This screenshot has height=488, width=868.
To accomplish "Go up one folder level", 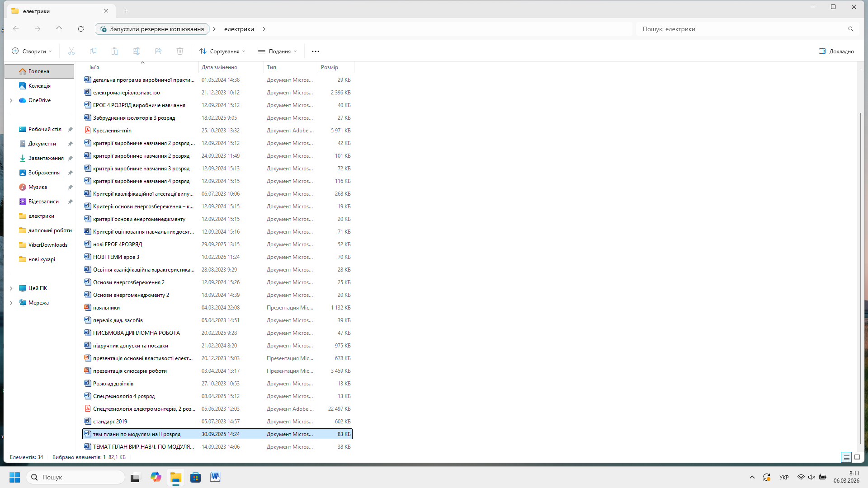I will (59, 29).
